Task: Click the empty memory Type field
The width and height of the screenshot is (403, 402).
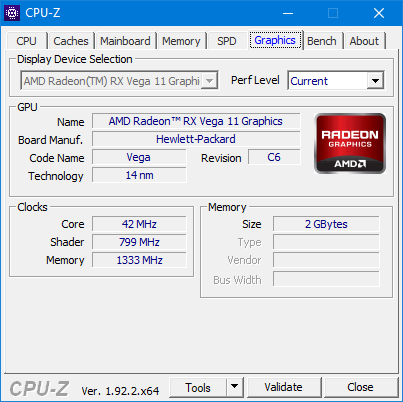Action: pos(326,242)
